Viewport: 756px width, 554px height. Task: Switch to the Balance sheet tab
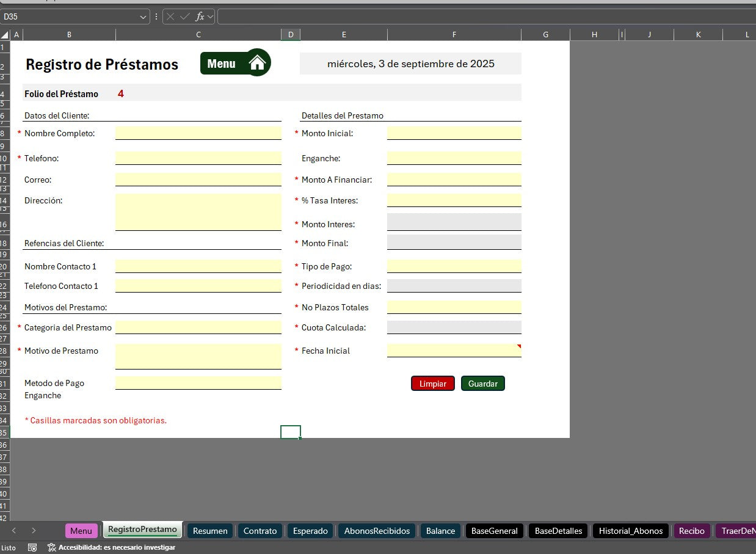pyautogui.click(x=440, y=531)
